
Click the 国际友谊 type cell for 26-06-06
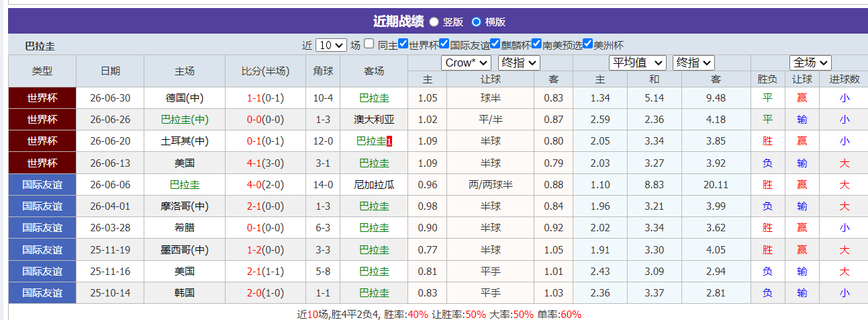[x=42, y=184]
